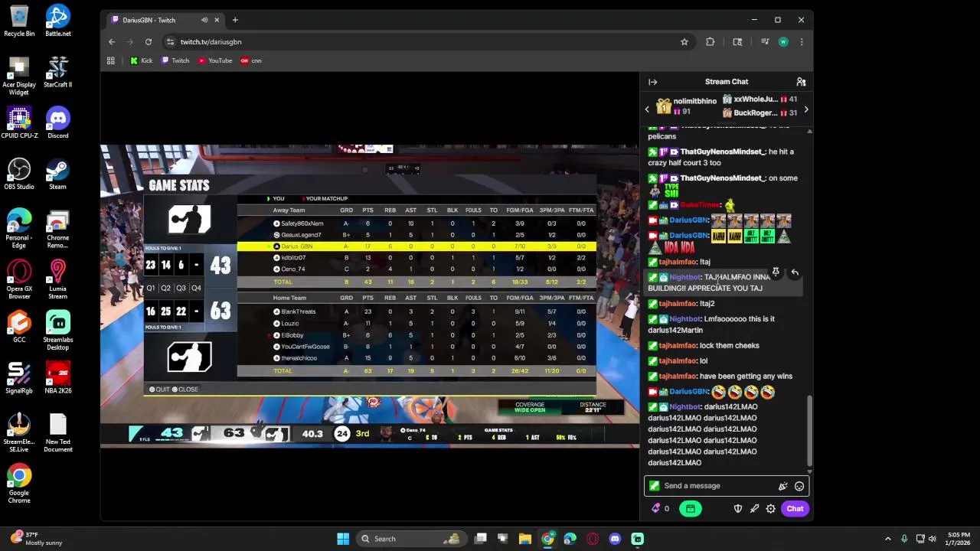Open the weather widget showing 37°F
The width and height of the screenshot is (980, 551).
(x=36, y=539)
